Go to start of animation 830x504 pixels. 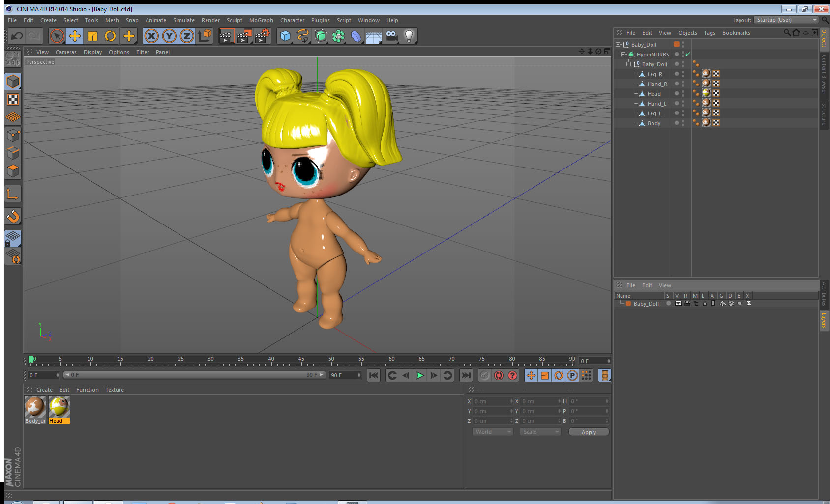[x=374, y=375]
